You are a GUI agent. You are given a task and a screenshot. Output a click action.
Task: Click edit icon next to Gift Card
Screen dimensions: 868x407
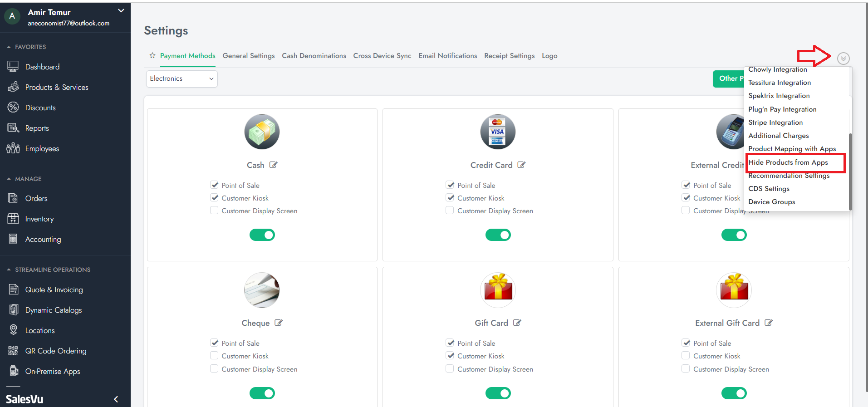517,323
